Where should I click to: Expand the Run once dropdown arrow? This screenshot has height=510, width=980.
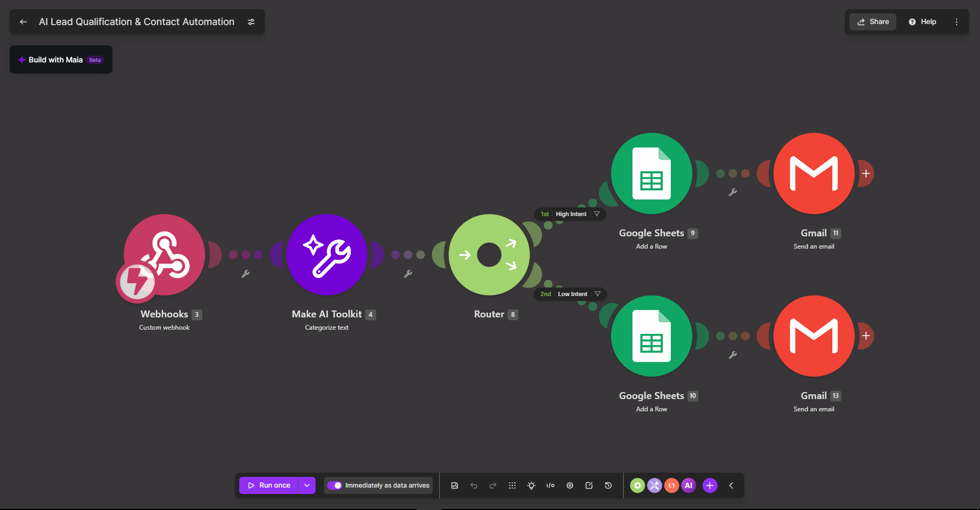click(307, 485)
